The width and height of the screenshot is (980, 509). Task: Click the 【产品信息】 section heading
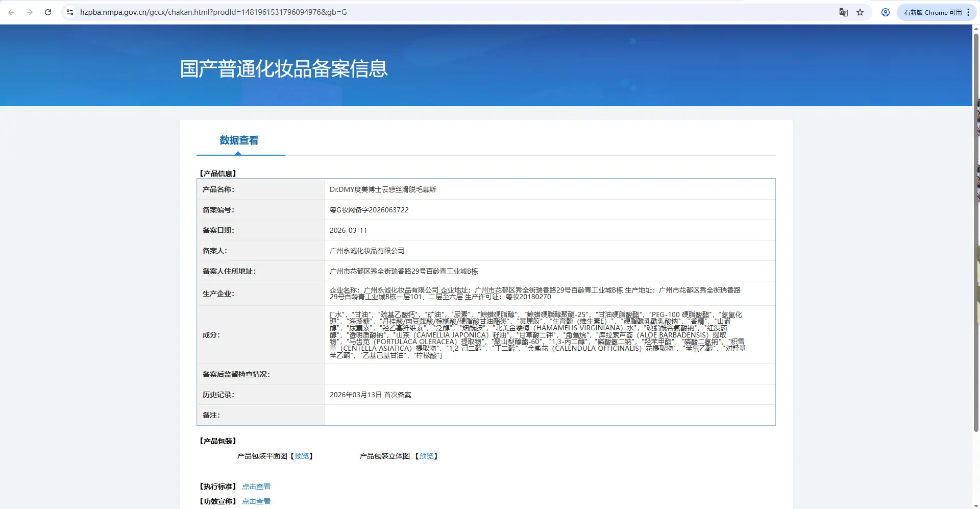(x=217, y=174)
